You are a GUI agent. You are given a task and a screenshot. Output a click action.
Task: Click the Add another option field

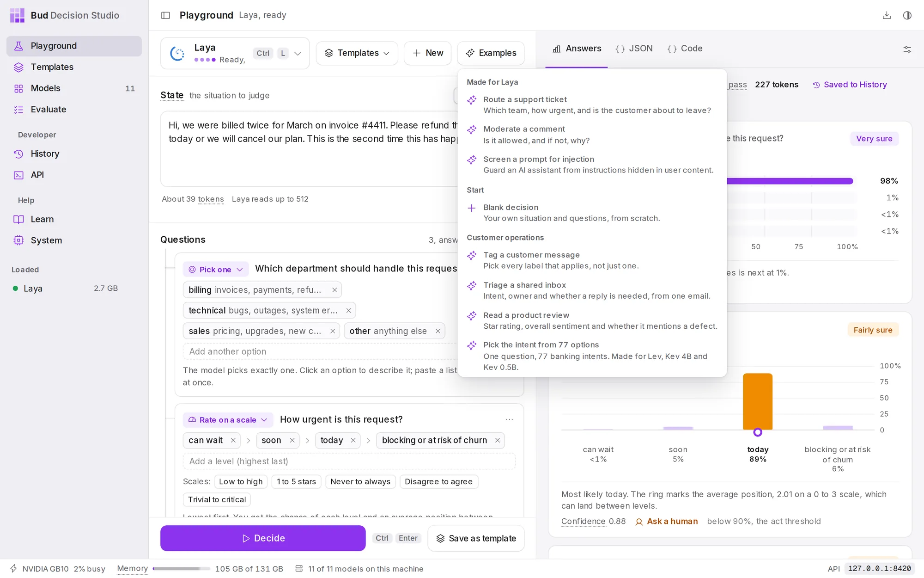point(320,351)
